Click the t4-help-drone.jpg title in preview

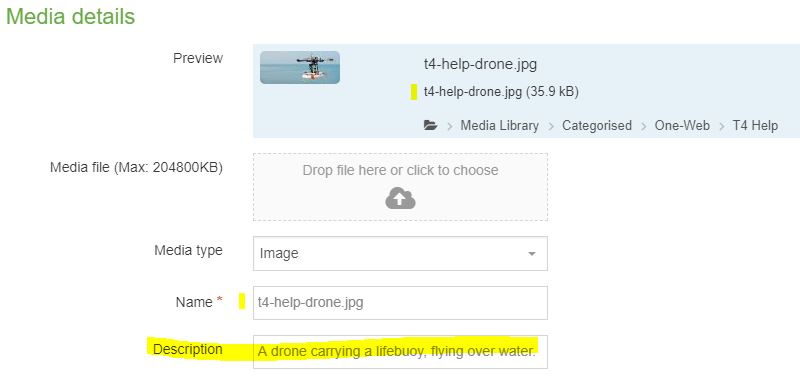tap(480, 65)
